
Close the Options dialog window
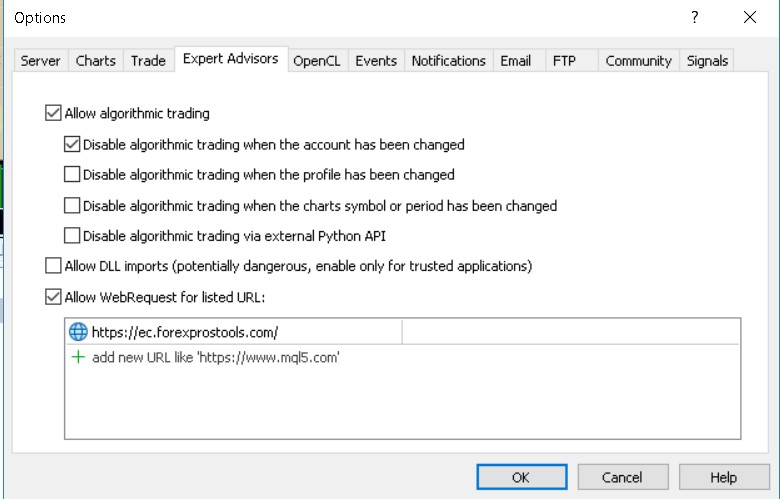(750, 18)
